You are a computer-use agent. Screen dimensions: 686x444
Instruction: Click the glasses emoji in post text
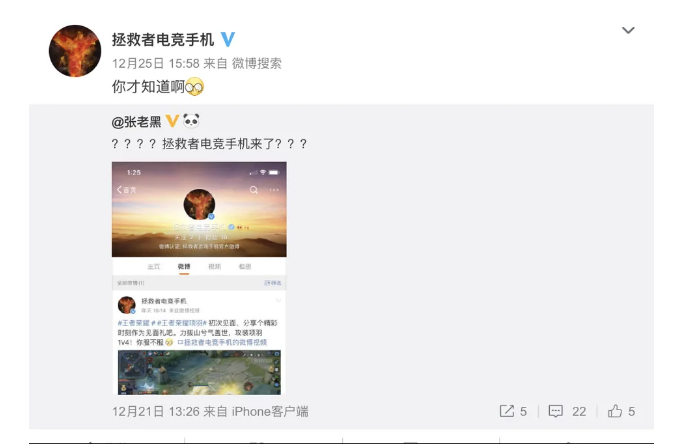coord(194,87)
